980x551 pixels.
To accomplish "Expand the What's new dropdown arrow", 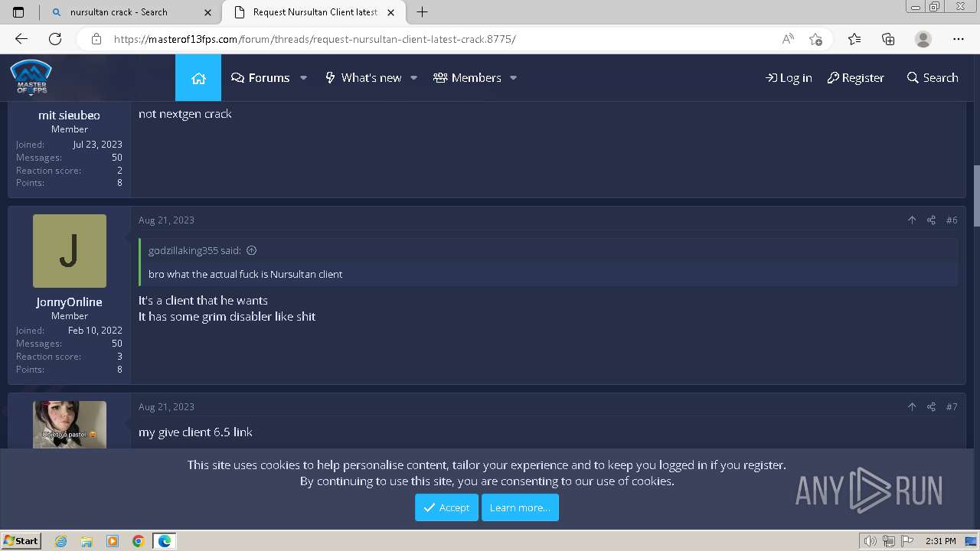I will (x=413, y=78).
